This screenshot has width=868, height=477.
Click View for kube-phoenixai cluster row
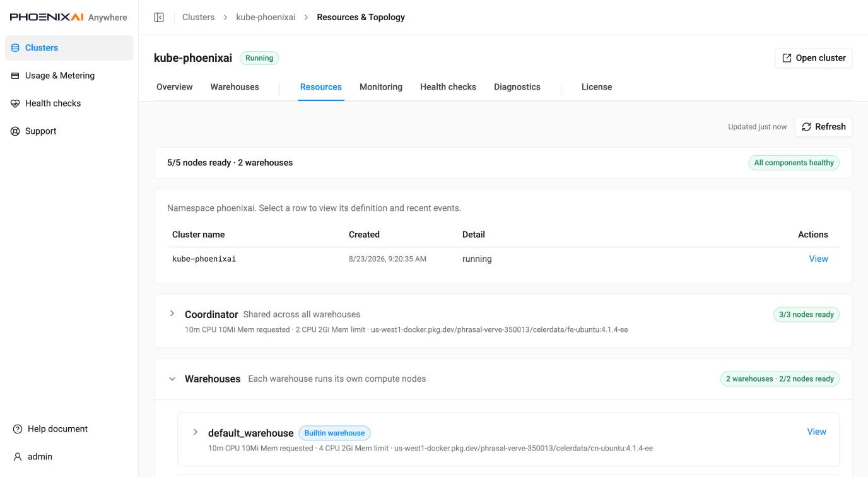pos(818,259)
